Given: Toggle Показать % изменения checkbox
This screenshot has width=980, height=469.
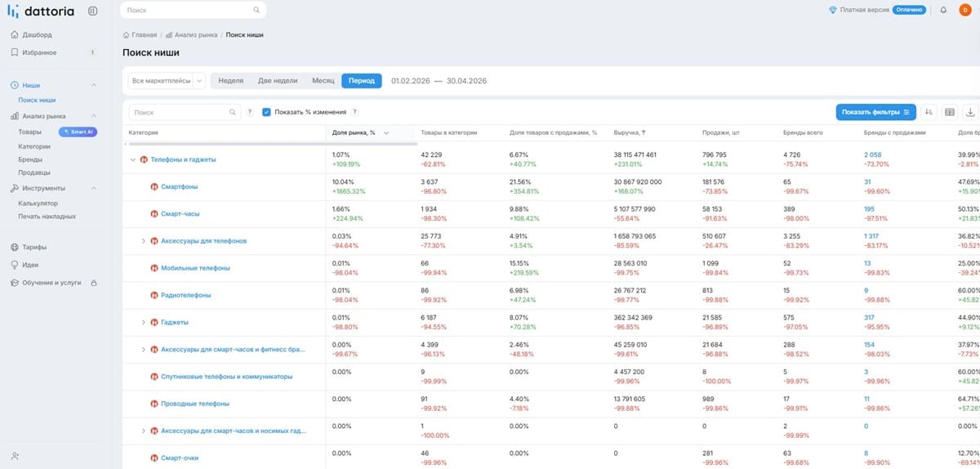Looking at the screenshot, I should [x=266, y=112].
